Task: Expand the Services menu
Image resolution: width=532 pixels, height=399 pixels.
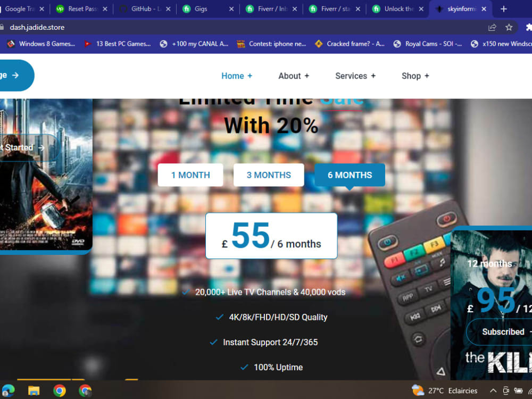Action: [x=355, y=76]
